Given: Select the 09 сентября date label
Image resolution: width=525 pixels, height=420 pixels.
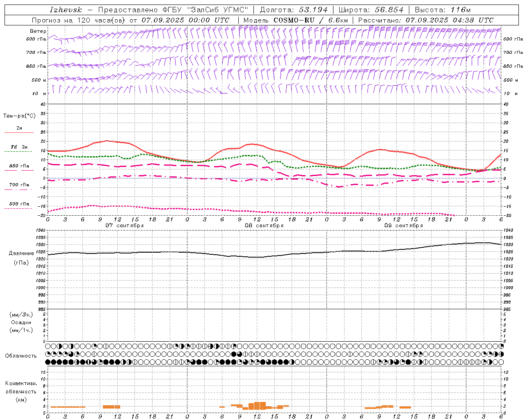Looking at the screenshot, I should coord(404,226).
